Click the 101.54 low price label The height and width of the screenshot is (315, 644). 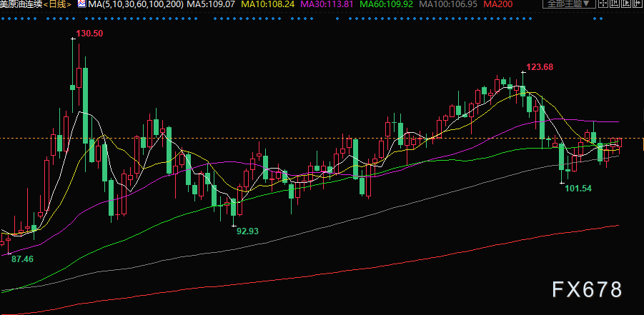[x=578, y=189]
